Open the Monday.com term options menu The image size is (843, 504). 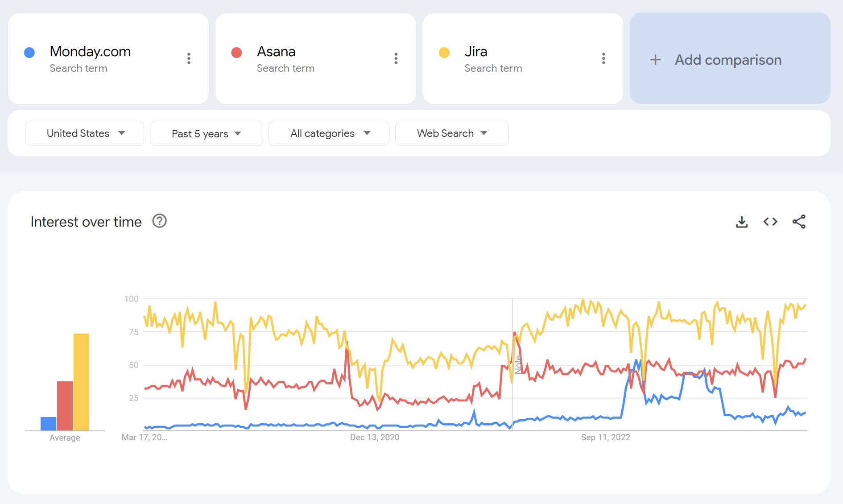click(x=189, y=58)
